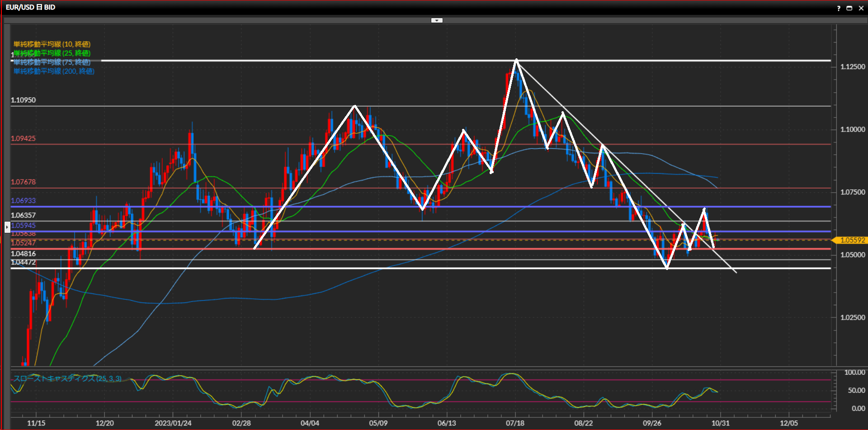Click the white 1.06357 level label
Image resolution: width=868 pixels, height=430 pixels.
24,215
